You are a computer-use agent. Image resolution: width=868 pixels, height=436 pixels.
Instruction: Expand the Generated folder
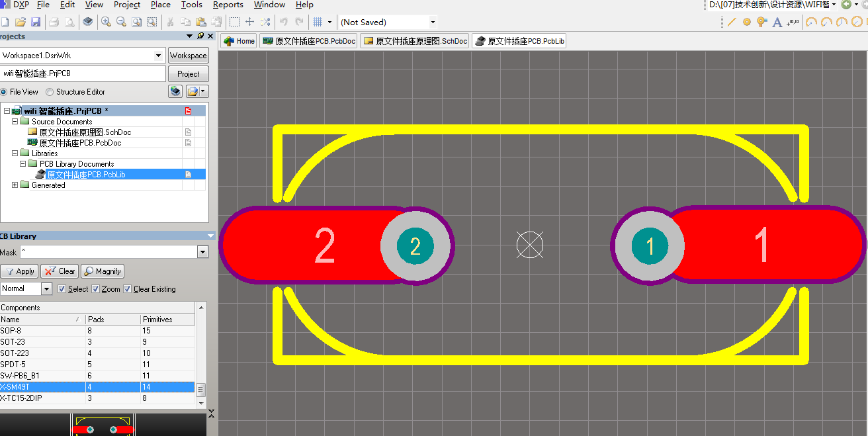[15, 185]
